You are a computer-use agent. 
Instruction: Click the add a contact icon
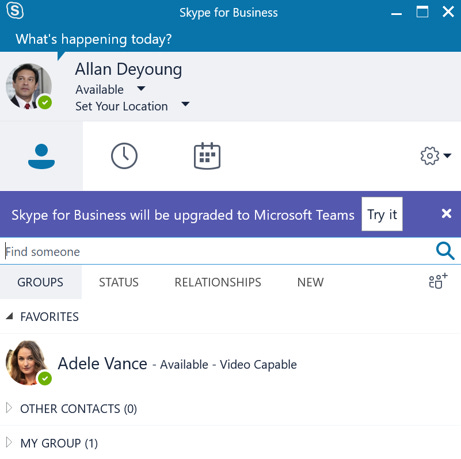coord(438,281)
